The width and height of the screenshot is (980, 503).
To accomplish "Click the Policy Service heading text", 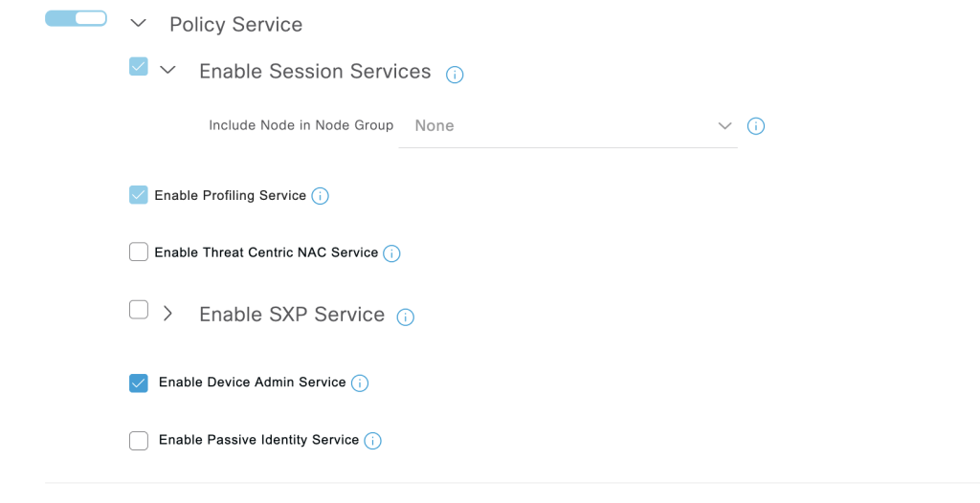I will click(x=235, y=25).
